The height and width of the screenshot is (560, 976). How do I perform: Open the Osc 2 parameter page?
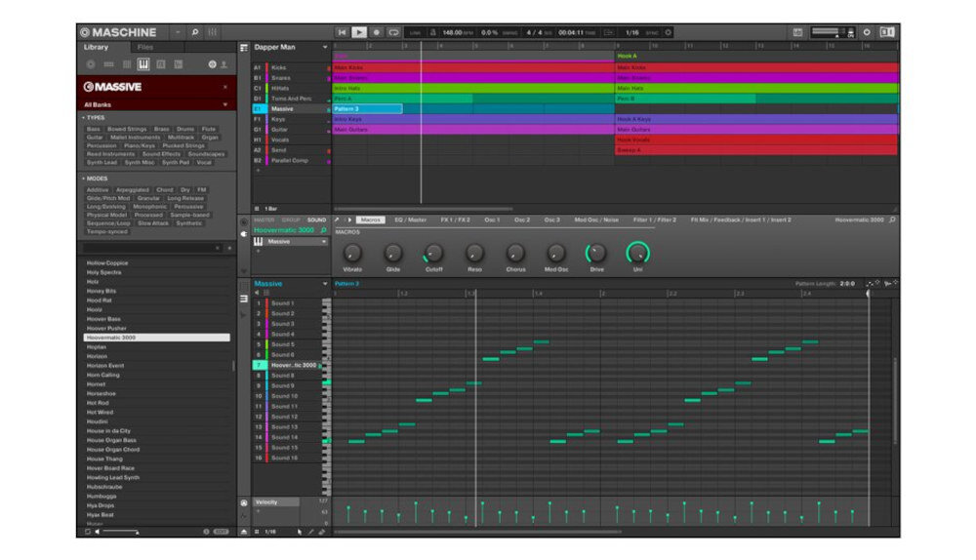521,220
